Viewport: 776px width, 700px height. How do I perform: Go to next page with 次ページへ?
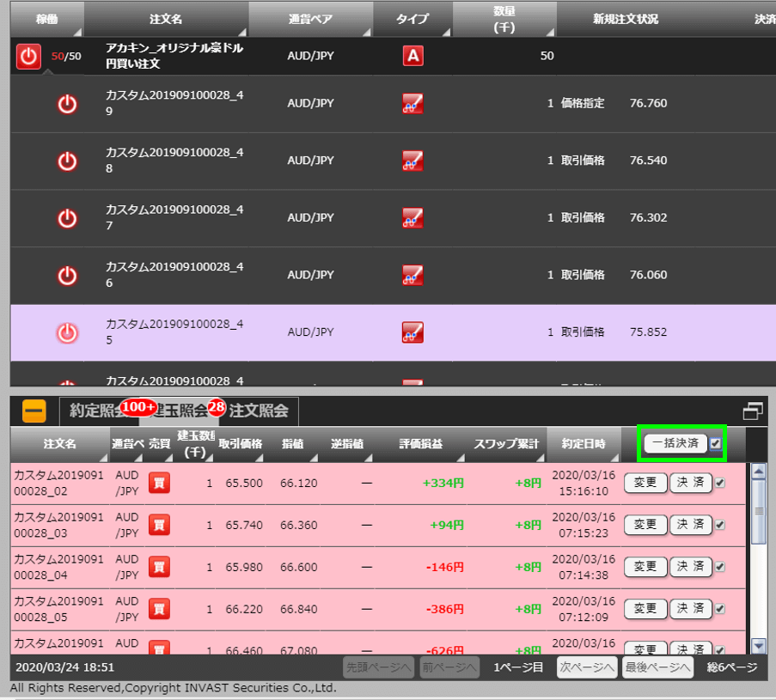(x=587, y=667)
